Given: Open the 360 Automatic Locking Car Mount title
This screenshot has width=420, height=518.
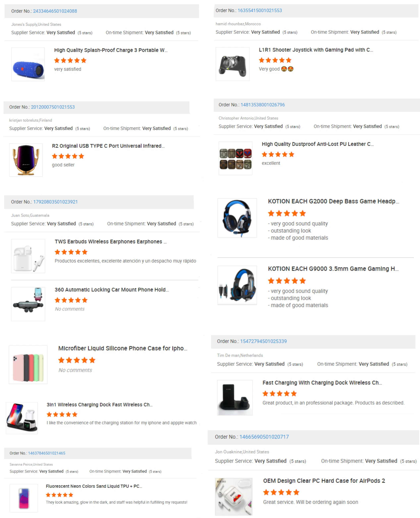Looking at the screenshot, I should (x=112, y=290).
